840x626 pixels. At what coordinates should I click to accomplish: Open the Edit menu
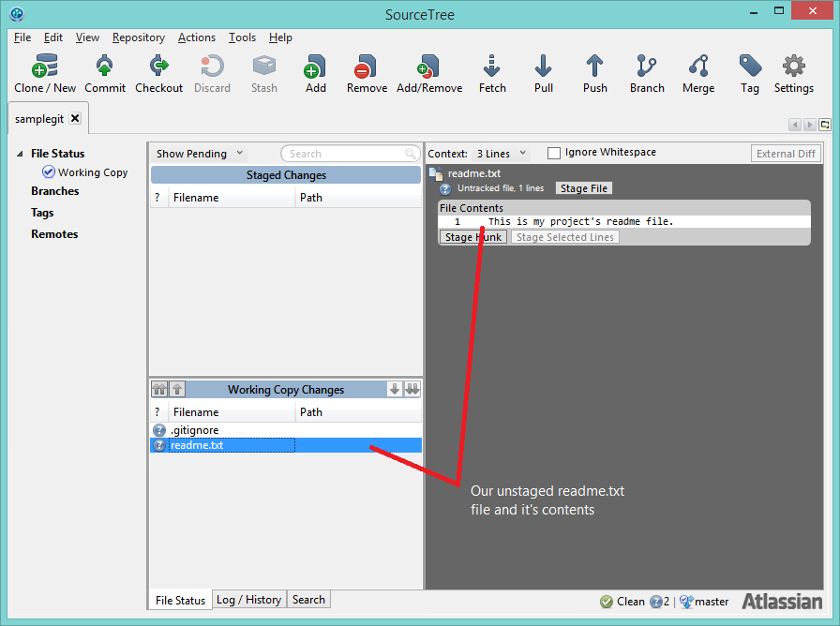pos(53,37)
